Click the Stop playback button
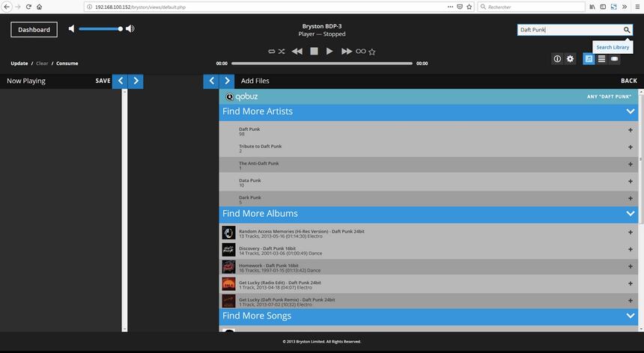This screenshot has height=353, width=644. [314, 52]
